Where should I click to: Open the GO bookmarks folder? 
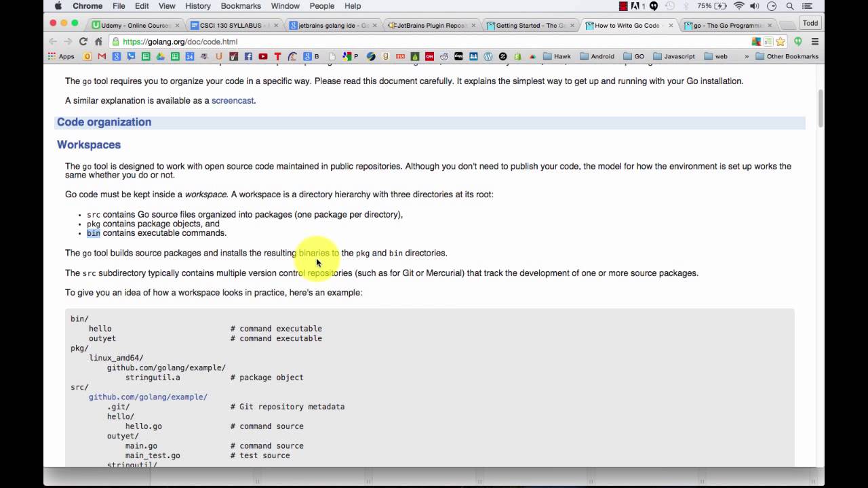tap(634, 56)
